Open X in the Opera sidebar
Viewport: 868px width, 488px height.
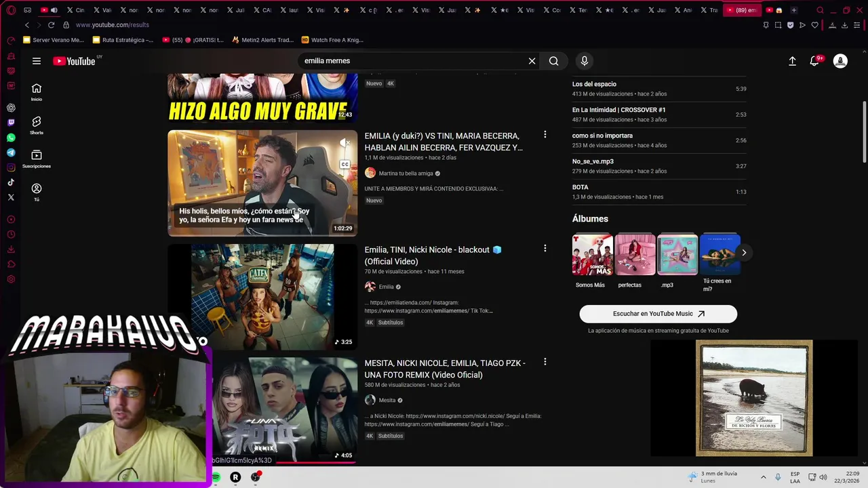coord(11,197)
